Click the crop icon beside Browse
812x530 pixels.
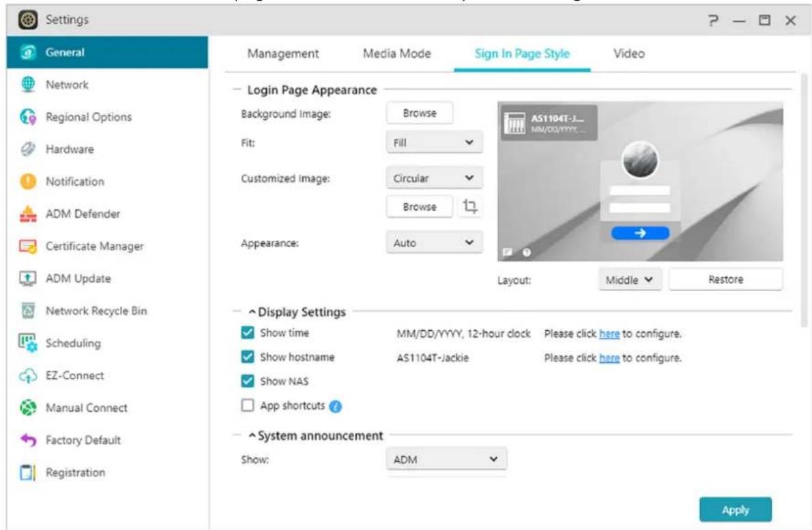(x=469, y=206)
